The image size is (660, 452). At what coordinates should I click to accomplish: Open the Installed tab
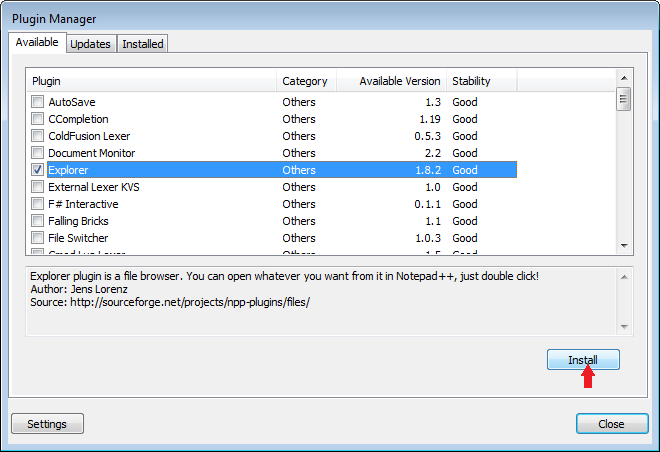142,44
